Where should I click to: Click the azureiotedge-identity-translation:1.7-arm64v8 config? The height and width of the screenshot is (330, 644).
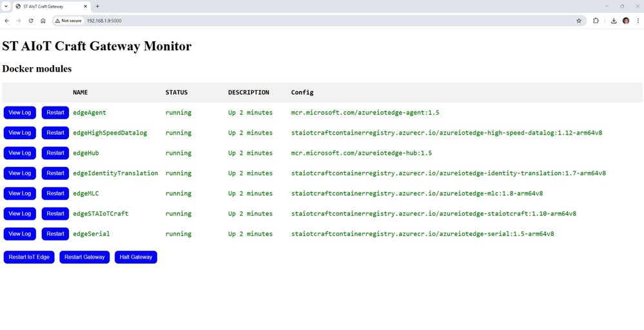(x=449, y=173)
